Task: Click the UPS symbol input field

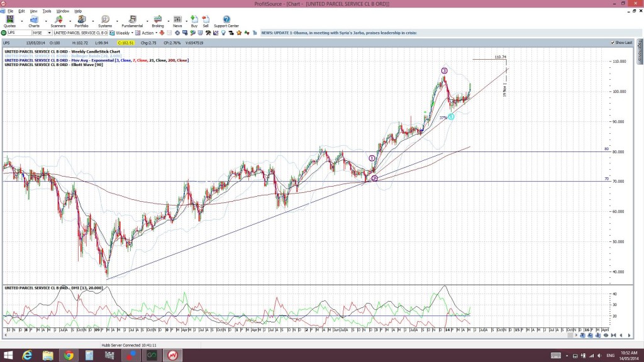Action: [x=19, y=33]
